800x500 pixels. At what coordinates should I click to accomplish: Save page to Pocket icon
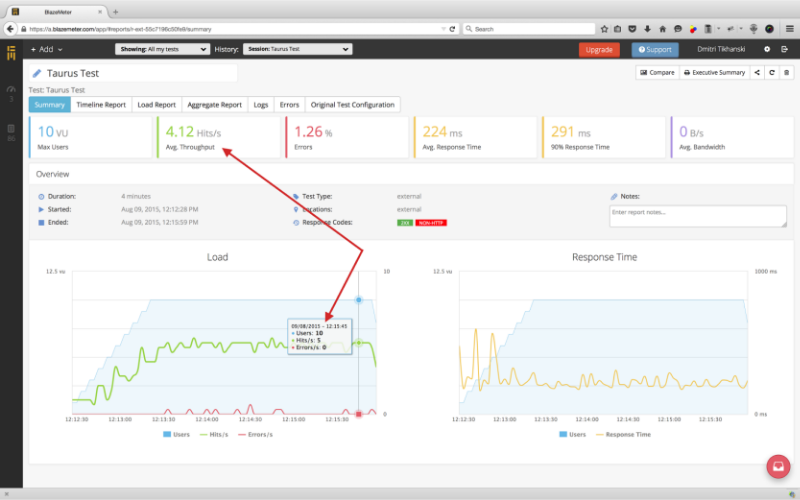pos(632,29)
